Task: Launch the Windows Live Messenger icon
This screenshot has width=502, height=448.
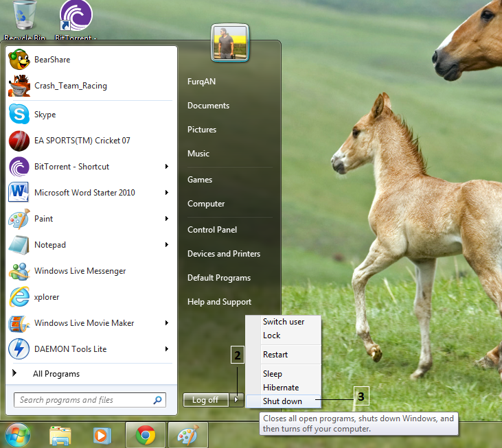Action: 19,271
